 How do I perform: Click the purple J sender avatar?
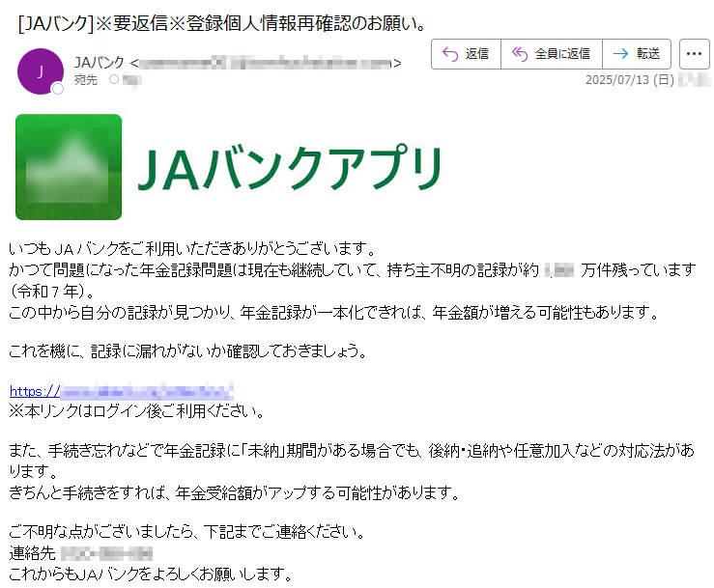pos(41,71)
